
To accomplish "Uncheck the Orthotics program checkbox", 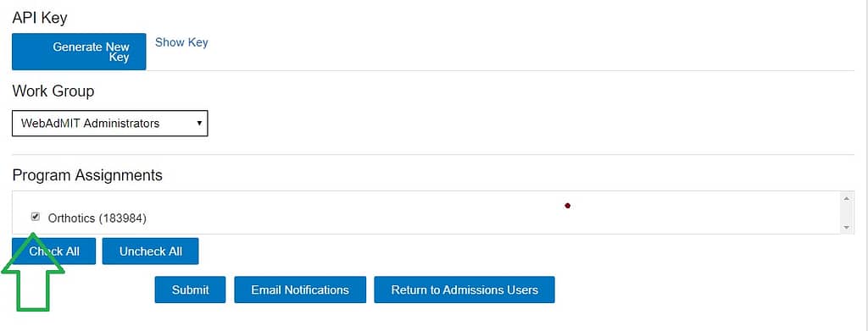I will coord(36,217).
